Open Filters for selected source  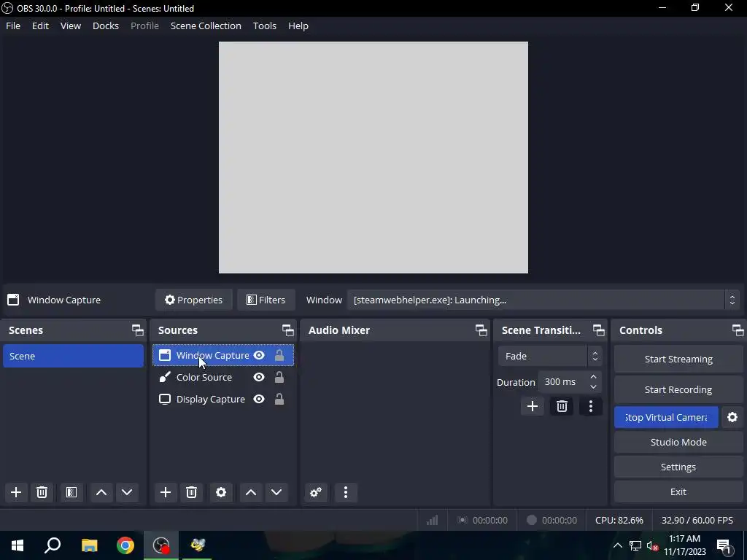[x=266, y=300]
